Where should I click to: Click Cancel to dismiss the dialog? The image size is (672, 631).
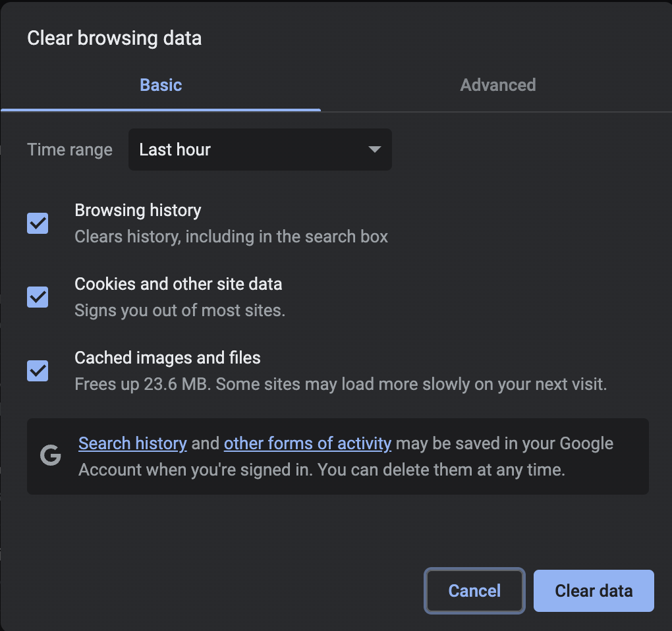[x=474, y=590]
